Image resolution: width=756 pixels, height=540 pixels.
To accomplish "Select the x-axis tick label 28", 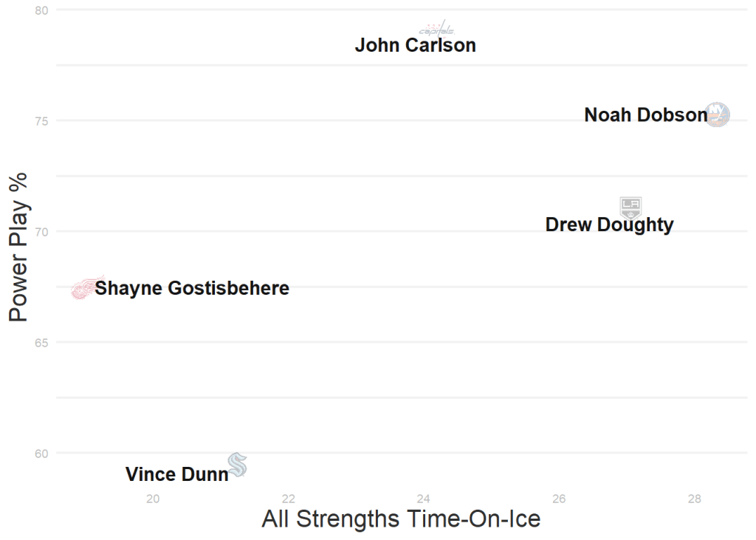I will point(694,499).
